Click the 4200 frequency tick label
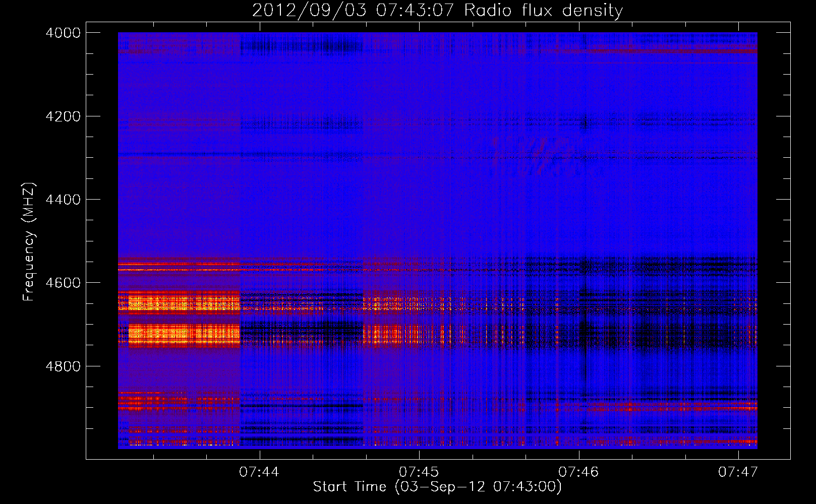Screen dimensions: 816x504 click(x=63, y=116)
